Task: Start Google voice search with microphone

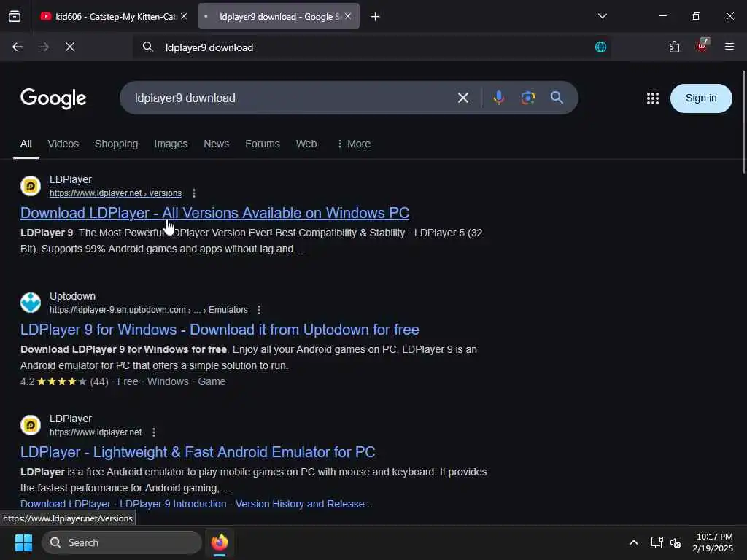Action: click(499, 98)
